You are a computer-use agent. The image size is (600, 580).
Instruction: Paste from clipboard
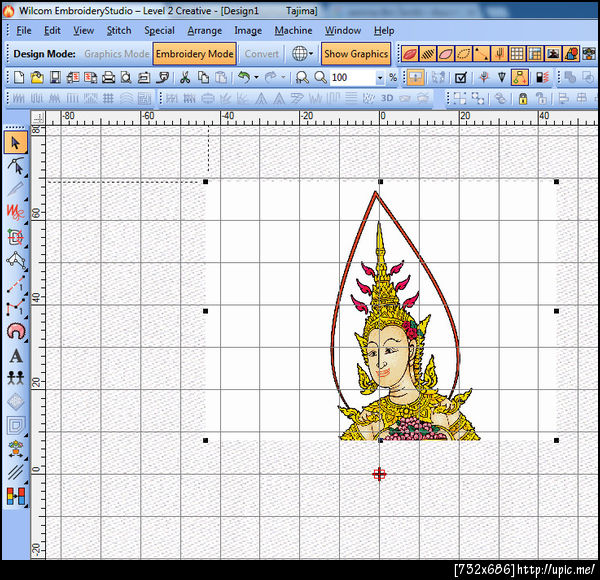coord(221,78)
